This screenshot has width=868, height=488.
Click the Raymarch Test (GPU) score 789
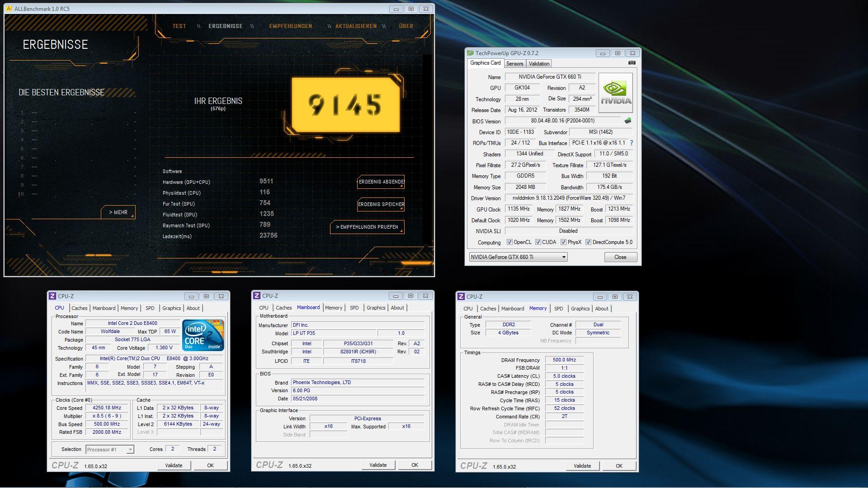pyautogui.click(x=265, y=225)
